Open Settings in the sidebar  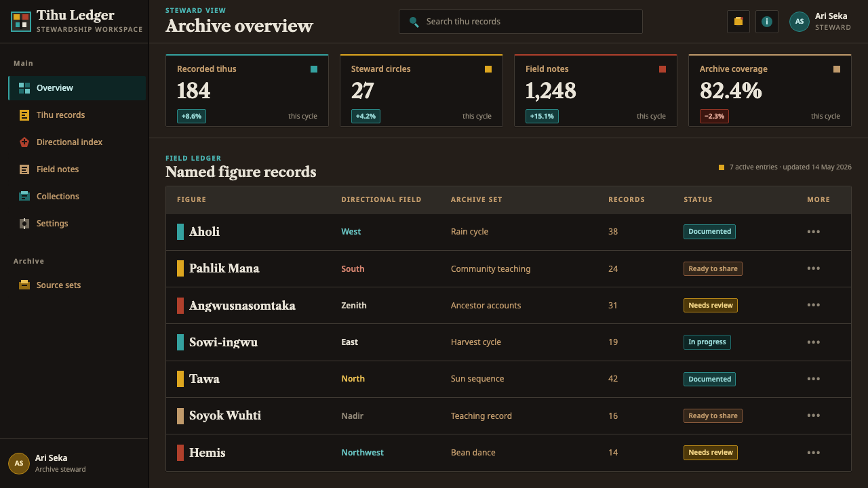click(x=77, y=224)
